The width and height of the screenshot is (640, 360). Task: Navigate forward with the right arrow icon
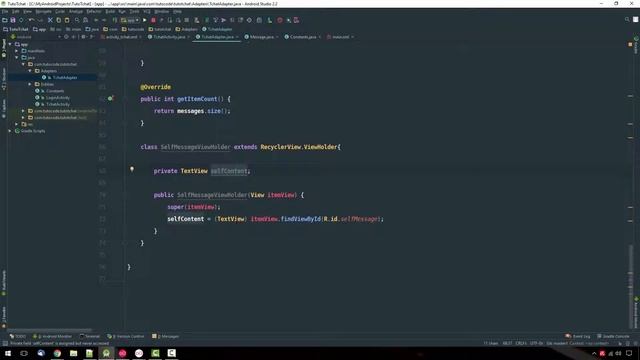(104, 20)
